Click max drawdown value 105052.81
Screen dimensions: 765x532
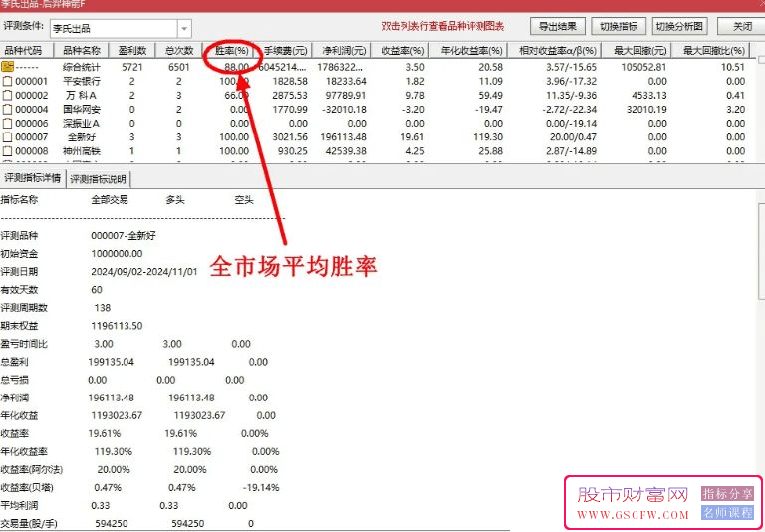tap(644, 67)
